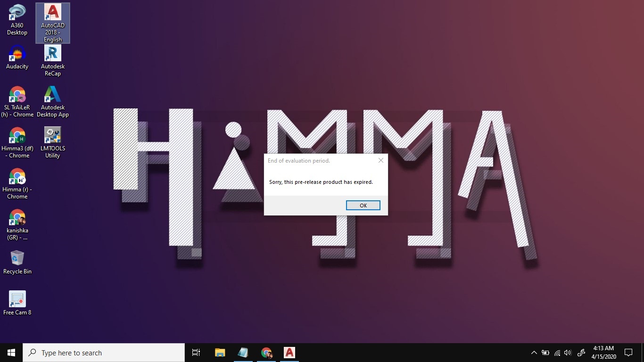This screenshot has height=362, width=644.
Task: Select the AutoCAD 2018 desktop shortcut
Action: tap(53, 23)
